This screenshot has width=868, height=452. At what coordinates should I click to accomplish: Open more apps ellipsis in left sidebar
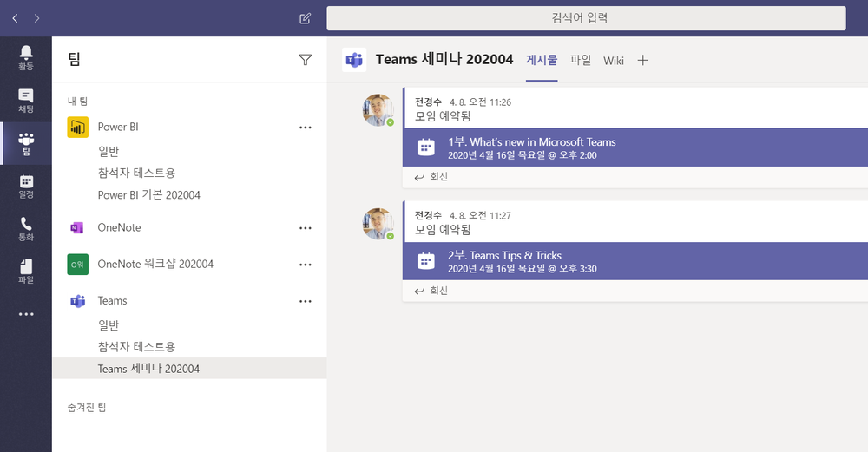(x=26, y=314)
